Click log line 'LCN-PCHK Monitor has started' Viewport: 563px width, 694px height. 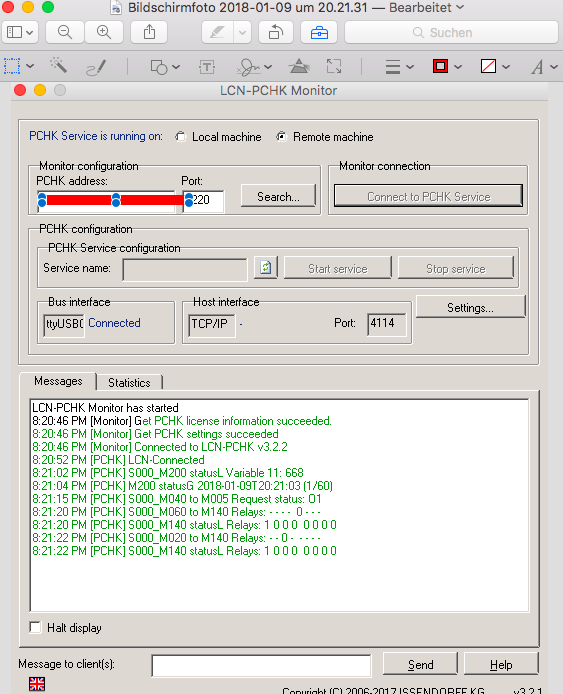click(105, 408)
